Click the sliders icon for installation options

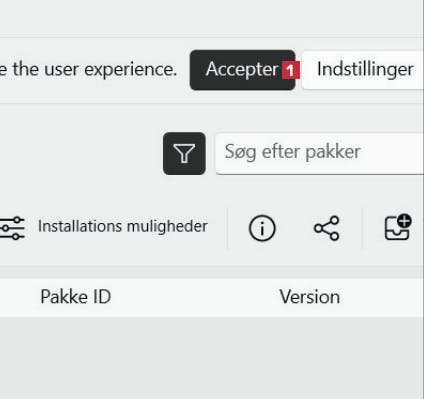(12, 228)
